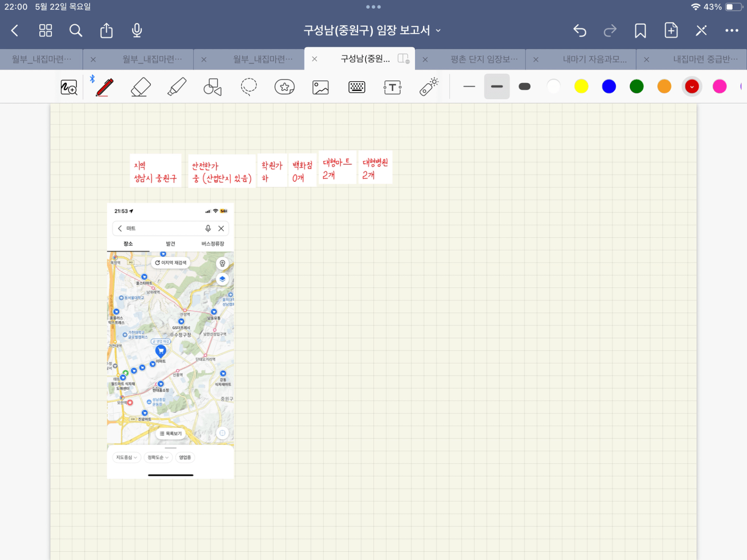Activate the Laser pointer tool
The width and height of the screenshot is (747, 560).
tap(429, 86)
